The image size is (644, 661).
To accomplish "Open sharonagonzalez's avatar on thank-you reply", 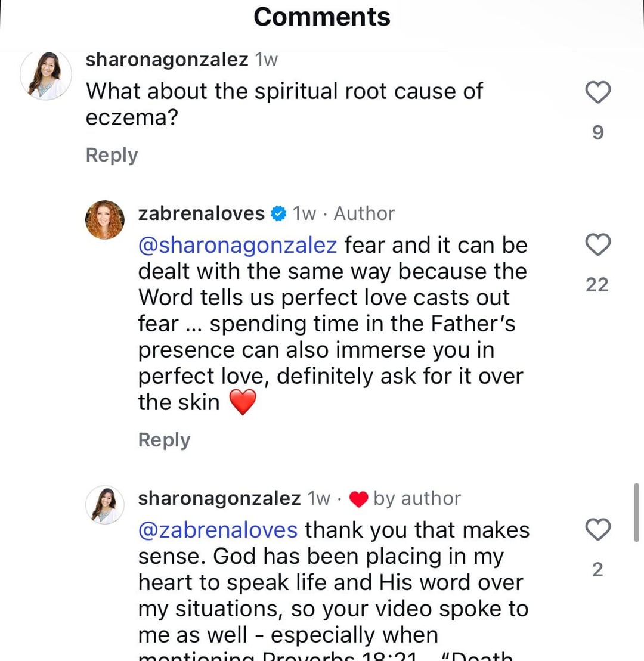I will click(105, 504).
